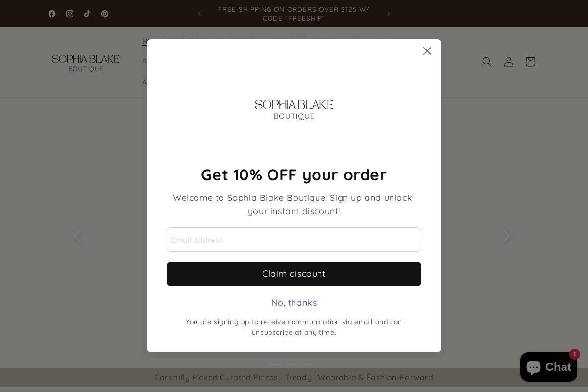Click the Sophia Blake logo in the header
The image size is (588, 392).
point(86,62)
